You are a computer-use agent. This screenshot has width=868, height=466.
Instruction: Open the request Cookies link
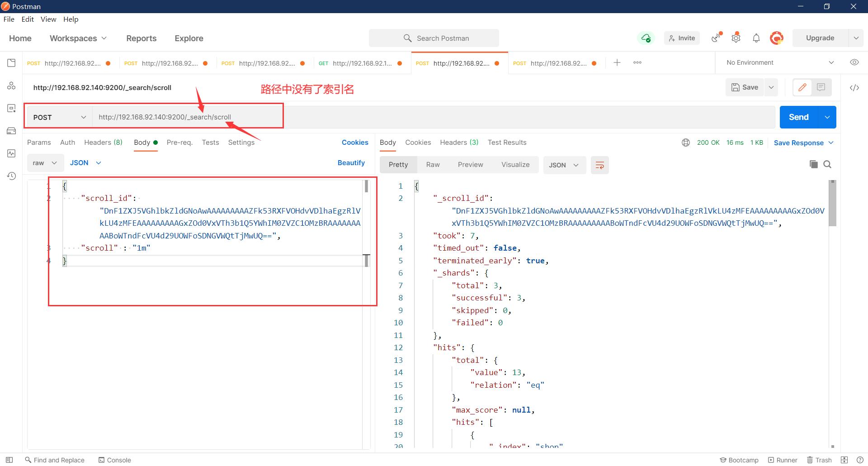tap(355, 143)
